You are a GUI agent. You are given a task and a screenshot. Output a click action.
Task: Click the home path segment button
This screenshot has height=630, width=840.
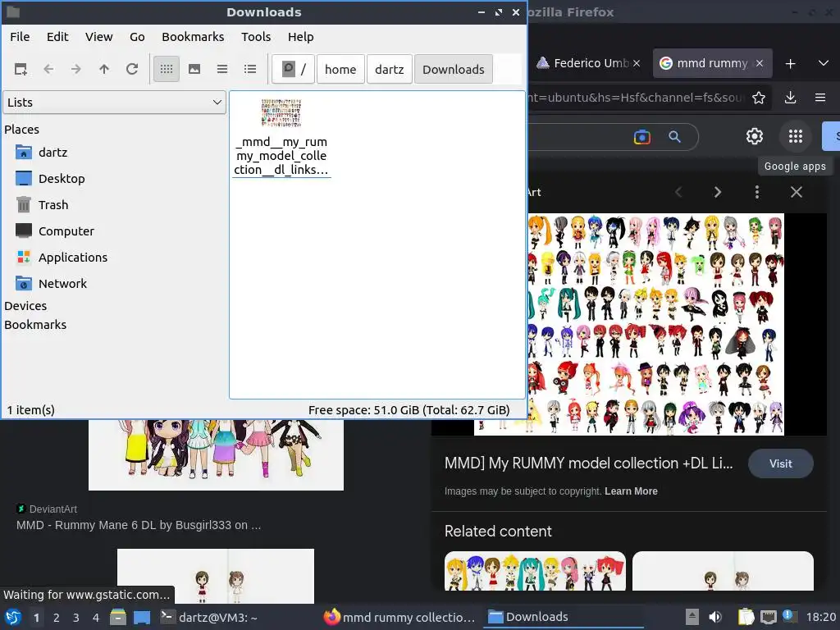[340, 69]
